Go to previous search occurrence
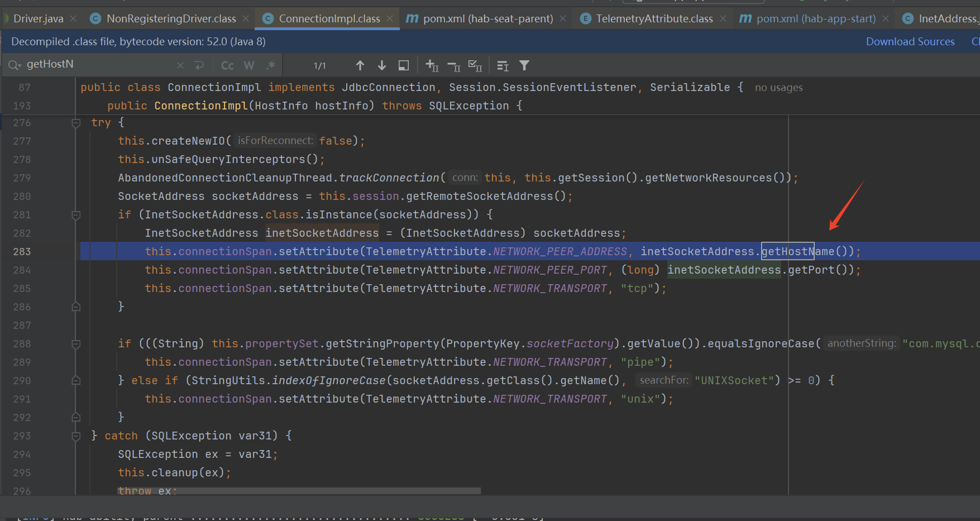The width and height of the screenshot is (980, 521). coord(360,66)
